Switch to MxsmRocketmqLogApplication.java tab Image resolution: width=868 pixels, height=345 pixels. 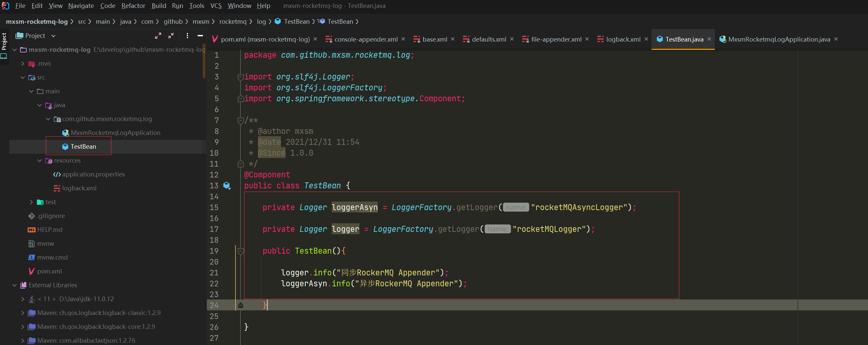tap(779, 39)
